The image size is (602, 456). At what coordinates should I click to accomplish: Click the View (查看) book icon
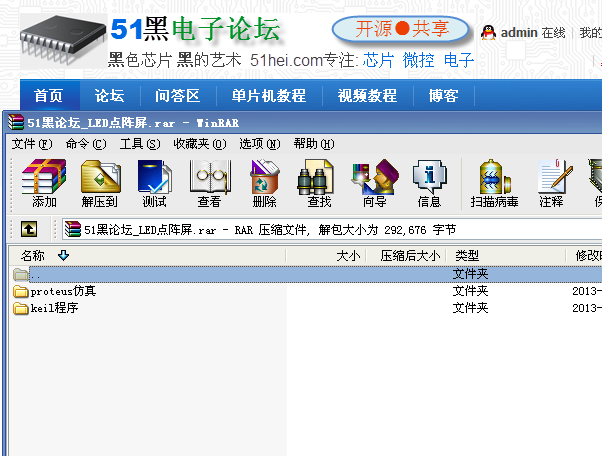tap(210, 176)
